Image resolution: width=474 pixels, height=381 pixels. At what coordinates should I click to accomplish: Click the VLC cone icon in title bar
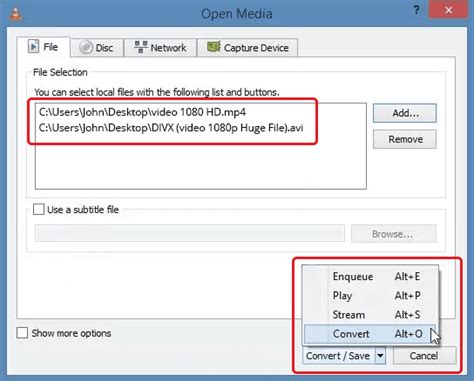pyautogui.click(x=15, y=14)
